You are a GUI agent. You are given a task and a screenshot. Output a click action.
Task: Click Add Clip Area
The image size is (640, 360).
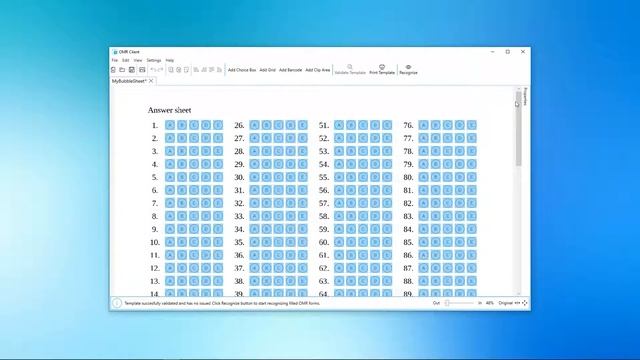pyautogui.click(x=318, y=70)
